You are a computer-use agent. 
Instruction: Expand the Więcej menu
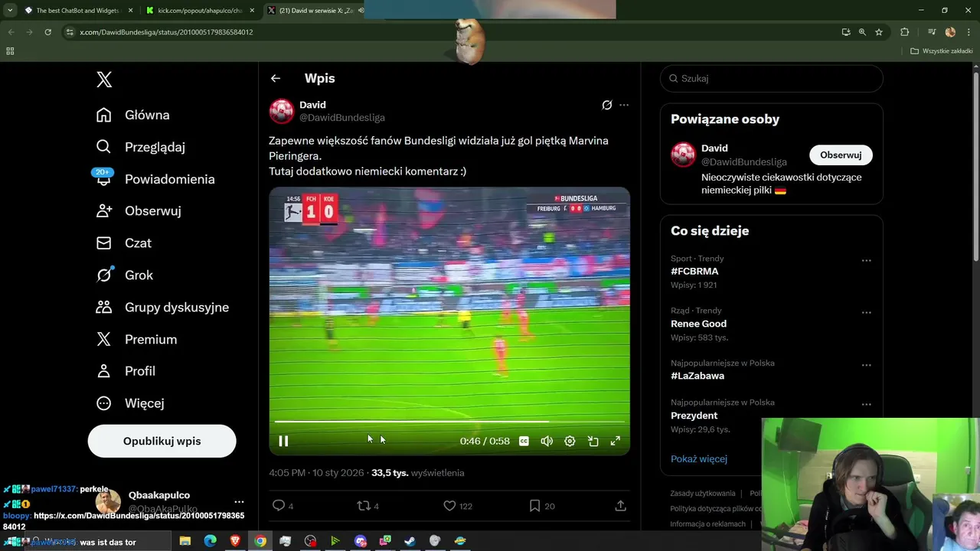tap(130, 403)
